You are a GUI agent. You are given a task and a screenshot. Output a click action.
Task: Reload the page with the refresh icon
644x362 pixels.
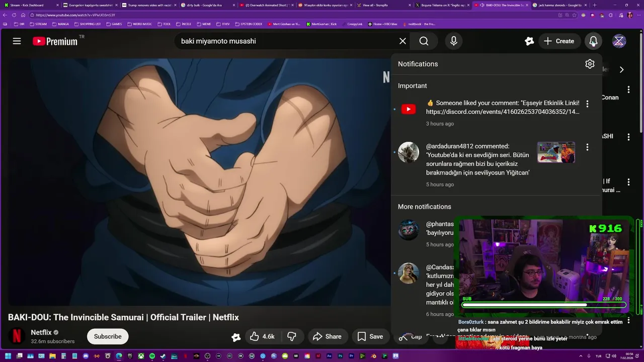[x=14, y=15]
